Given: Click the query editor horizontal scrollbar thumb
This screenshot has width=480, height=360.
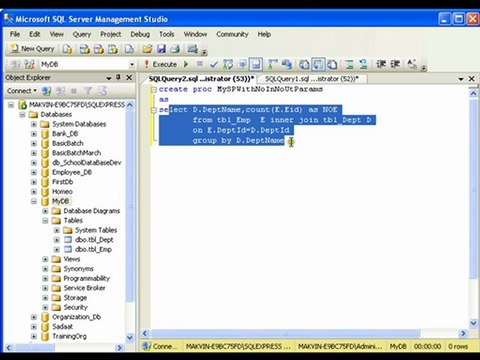Looking at the screenshot, I should coord(285,333).
